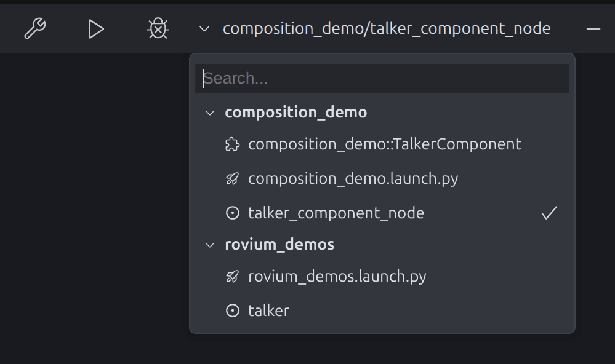
Task: Click the rocket icon beside composition_demo.launch.py
Action: tap(232, 178)
